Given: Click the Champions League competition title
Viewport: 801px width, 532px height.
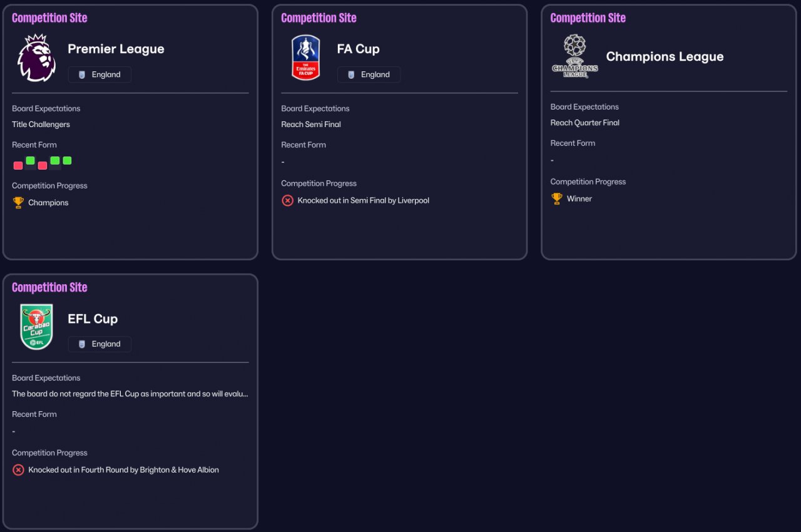Looking at the screenshot, I should coord(665,57).
